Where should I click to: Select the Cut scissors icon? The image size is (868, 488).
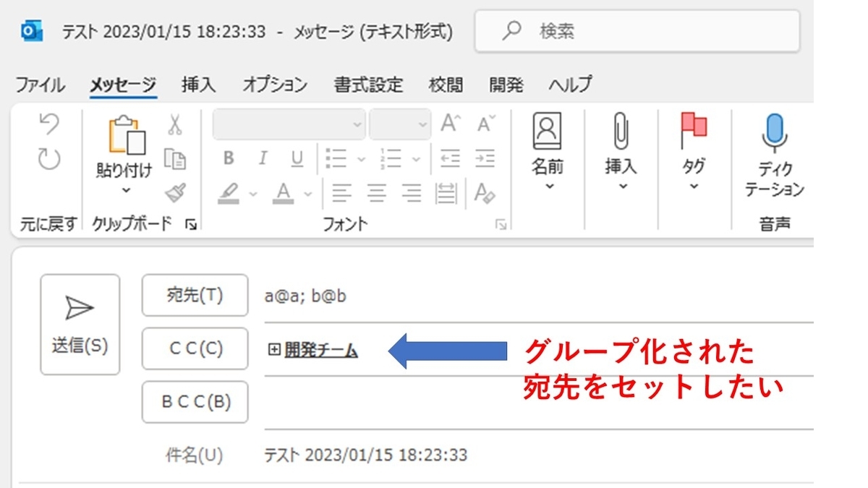pyautogui.click(x=176, y=123)
